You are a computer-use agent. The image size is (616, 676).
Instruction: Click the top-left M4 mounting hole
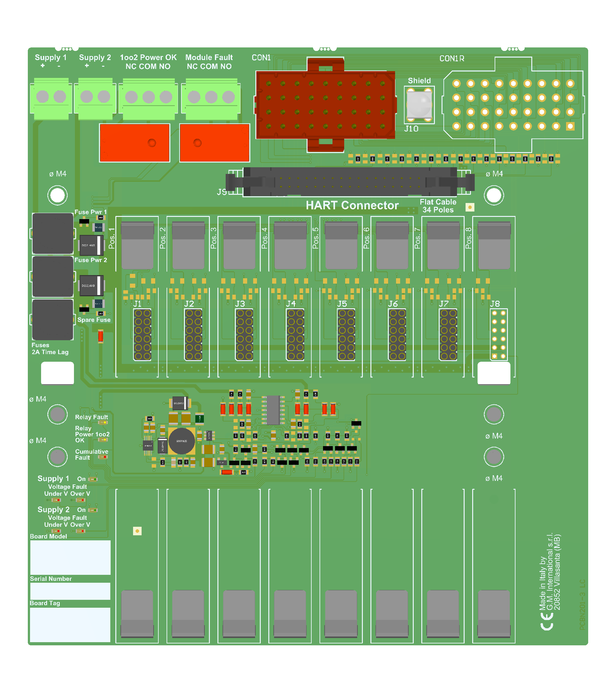(57, 195)
